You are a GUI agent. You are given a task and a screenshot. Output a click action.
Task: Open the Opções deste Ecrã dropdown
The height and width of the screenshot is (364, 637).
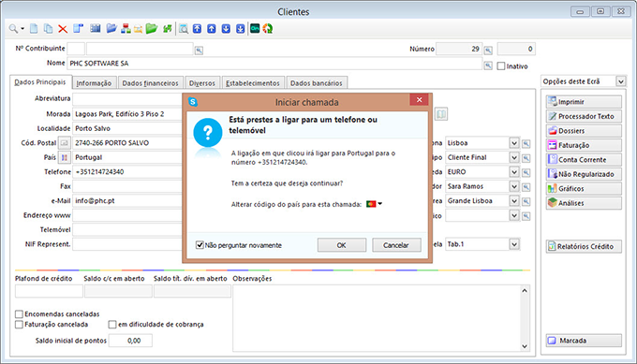coord(621,81)
